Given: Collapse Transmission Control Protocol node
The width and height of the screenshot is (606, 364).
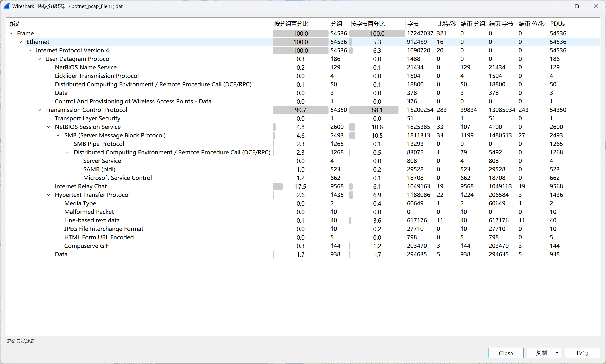Looking at the screenshot, I should point(39,110).
